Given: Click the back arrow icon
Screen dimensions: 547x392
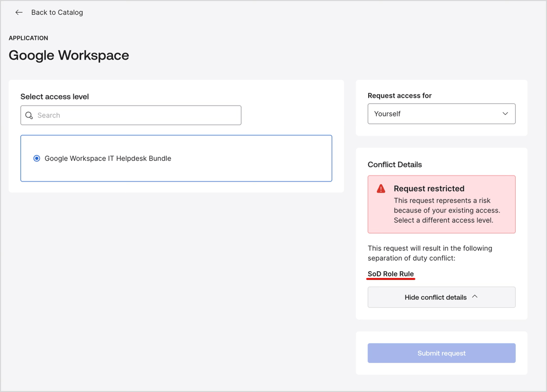Looking at the screenshot, I should coord(19,13).
